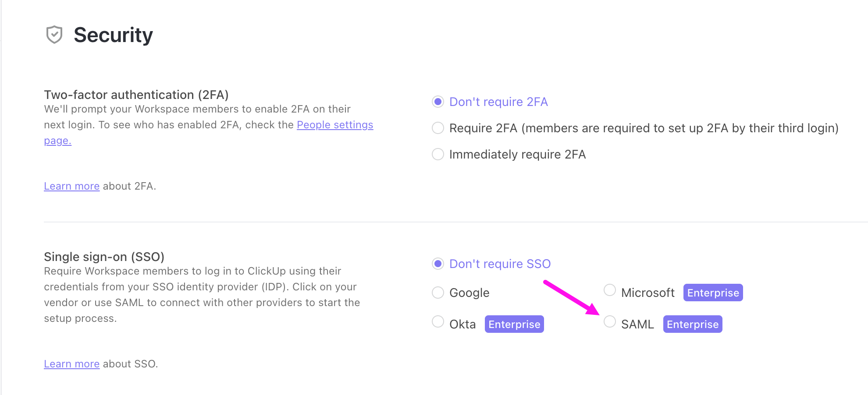Click the Enterprise badge next to SAML
The height and width of the screenshot is (395, 868).
coord(693,324)
